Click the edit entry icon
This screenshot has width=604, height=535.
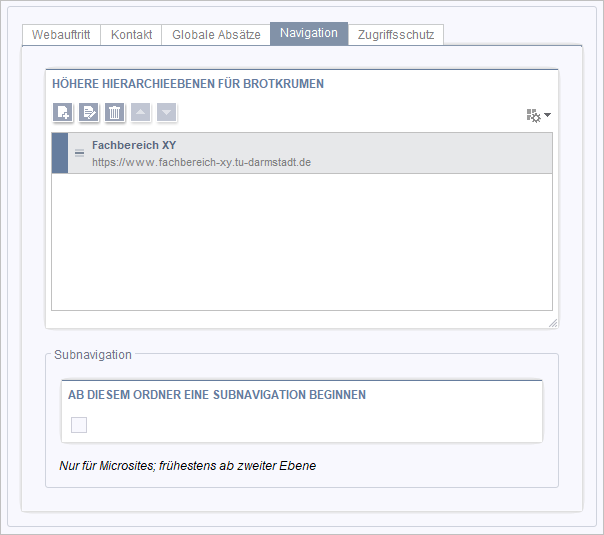tap(89, 112)
